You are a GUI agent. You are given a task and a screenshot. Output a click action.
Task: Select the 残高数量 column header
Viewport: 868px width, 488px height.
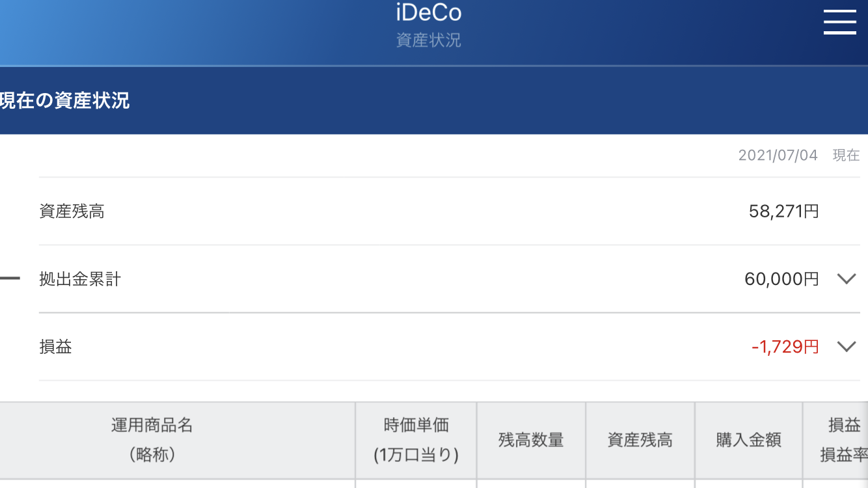pos(531,441)
